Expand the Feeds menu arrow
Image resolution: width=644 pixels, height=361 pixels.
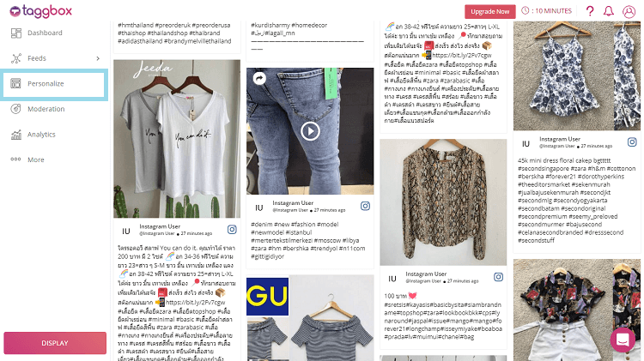click(x=98, y=58)
